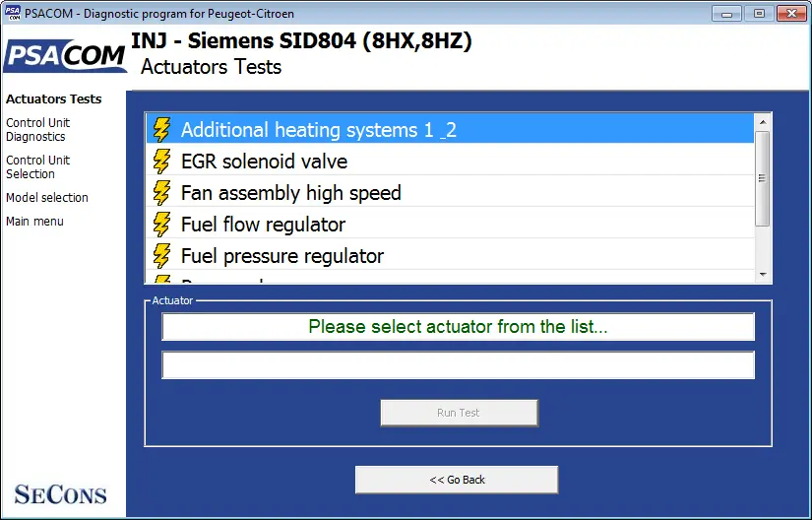Click lightning icon beside Additional heating systems

coord(161,129)
